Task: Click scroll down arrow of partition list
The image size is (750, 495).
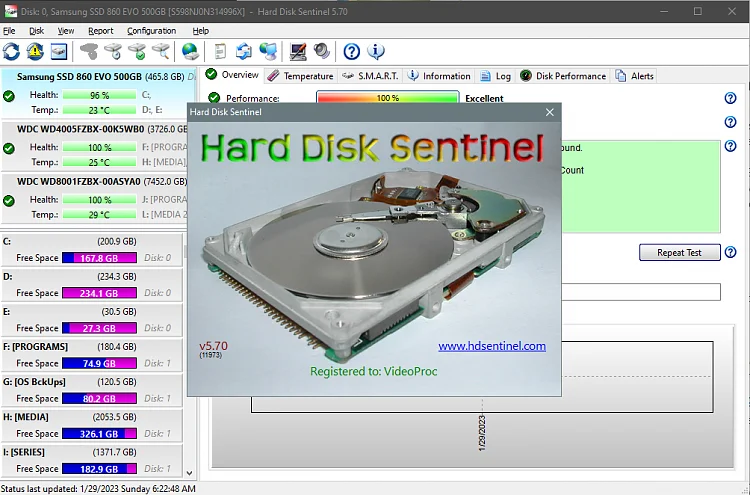Action: (189, 473)
